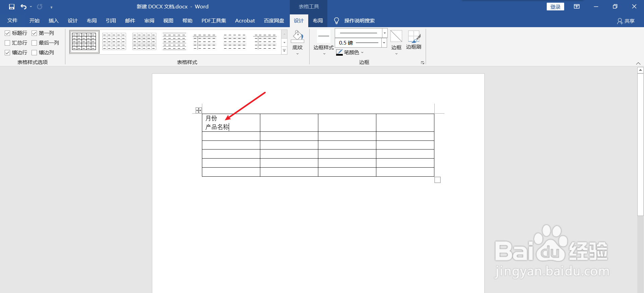Click the scrollbar up arrow
Viewport: 644px width, 293px height.
(641, 70)
